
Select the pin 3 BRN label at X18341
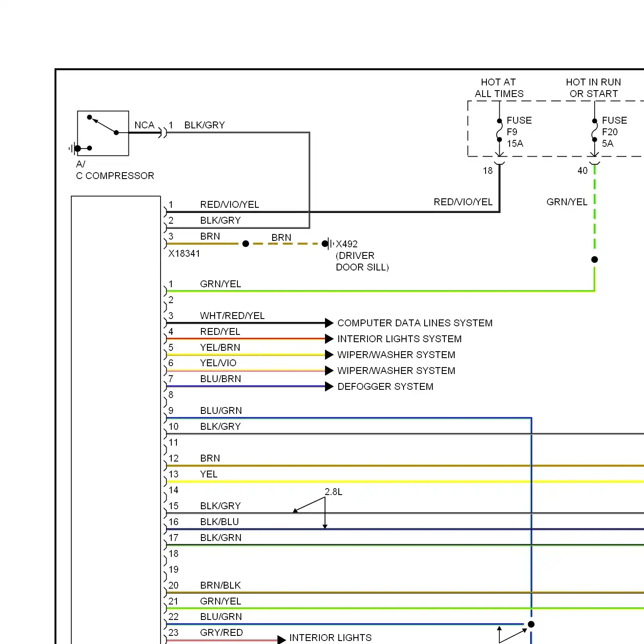coord(210,237)
